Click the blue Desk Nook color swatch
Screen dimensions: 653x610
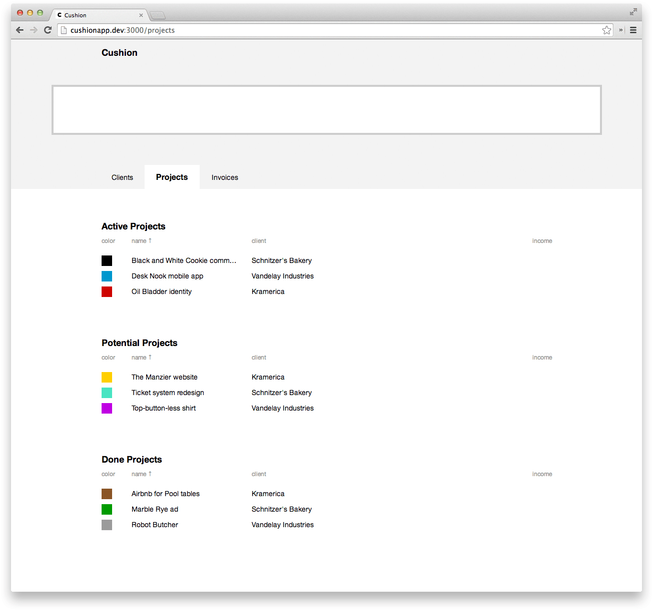pyautogui.click(x=107, y=276)
